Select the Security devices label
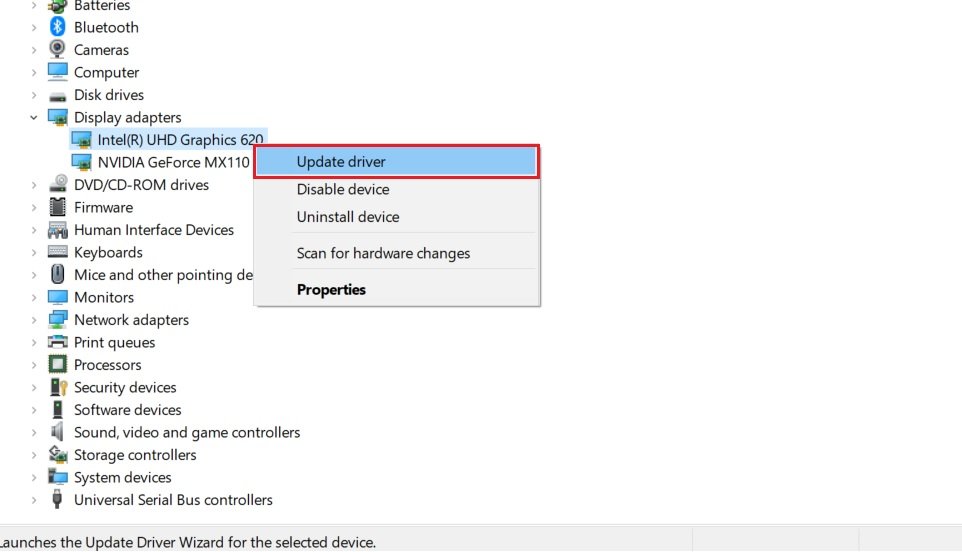This screenshot has width=962, height=552. pyautogui.click(x=125, y=387)
